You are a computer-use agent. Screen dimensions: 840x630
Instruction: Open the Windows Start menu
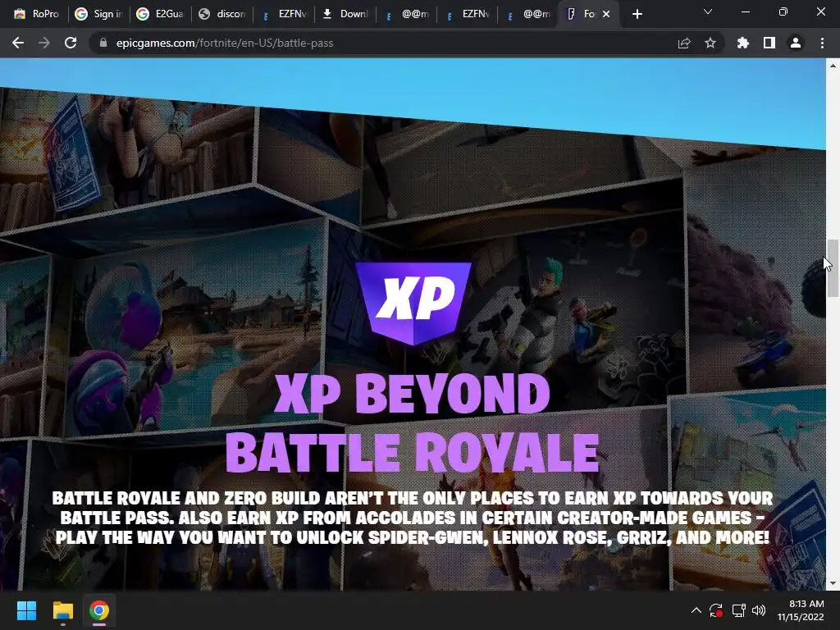26,610
